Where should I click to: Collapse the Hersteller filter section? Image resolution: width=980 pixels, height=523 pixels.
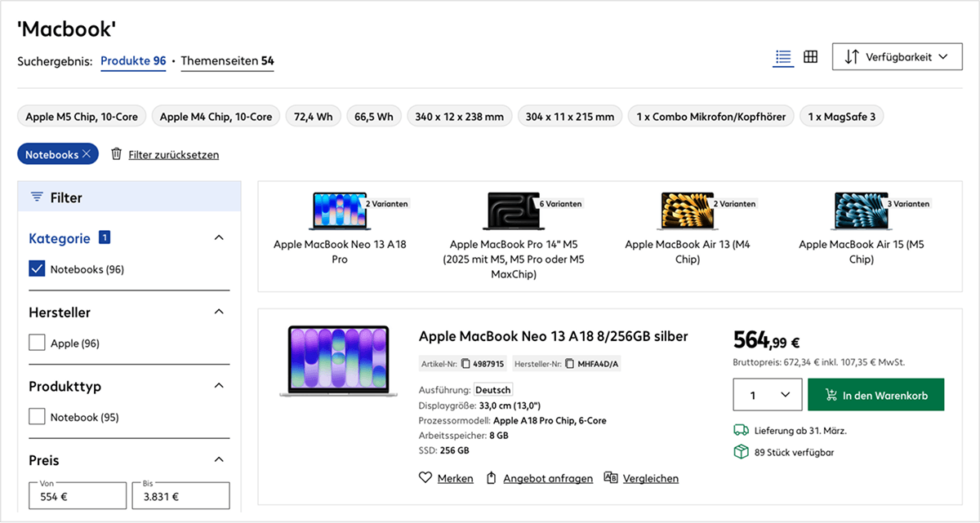pyautogui.click(x=218, y=312)
